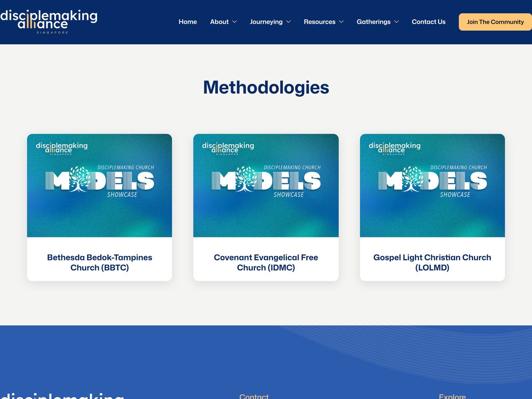This screenshot has height=399, width=532.
Task: Click the Disciplemaking Alliance header logo
Action: pos(49,22)
